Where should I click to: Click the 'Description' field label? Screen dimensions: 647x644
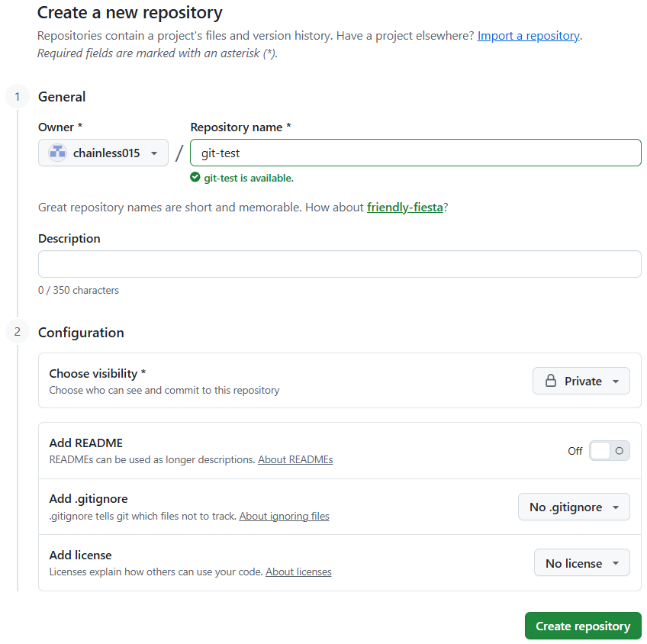(69, 239)
